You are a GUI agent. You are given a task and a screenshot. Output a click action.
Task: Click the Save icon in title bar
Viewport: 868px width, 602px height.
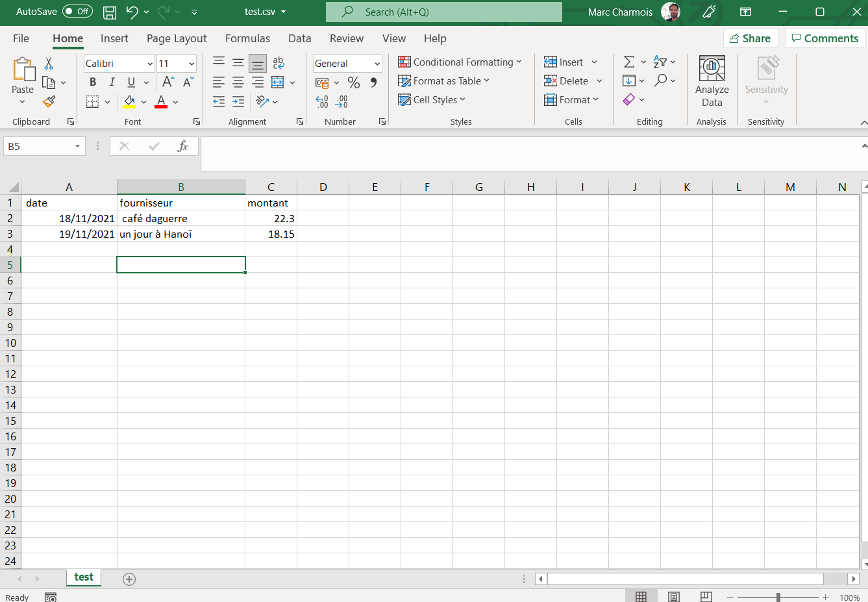click(110, 12)
